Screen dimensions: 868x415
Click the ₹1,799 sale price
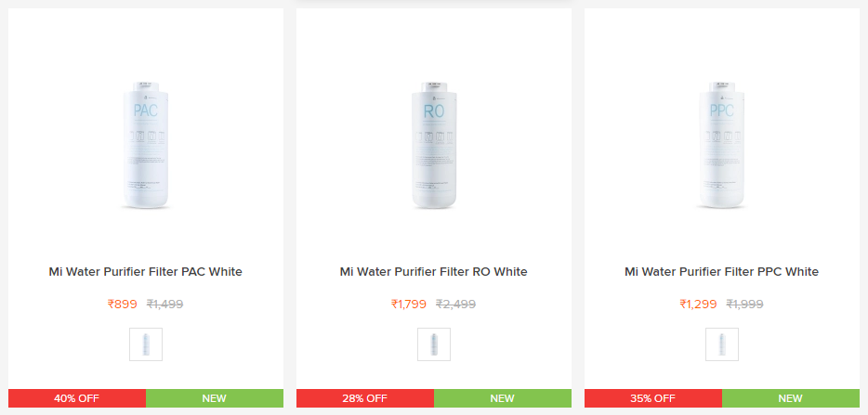(409, 303)
